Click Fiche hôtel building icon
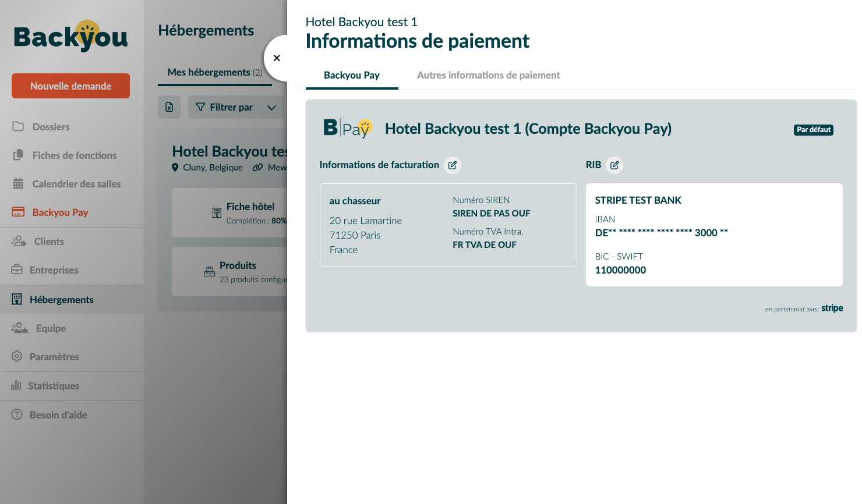Image resolution: width=862 pixels, height=504 pixels. [217, 213]
